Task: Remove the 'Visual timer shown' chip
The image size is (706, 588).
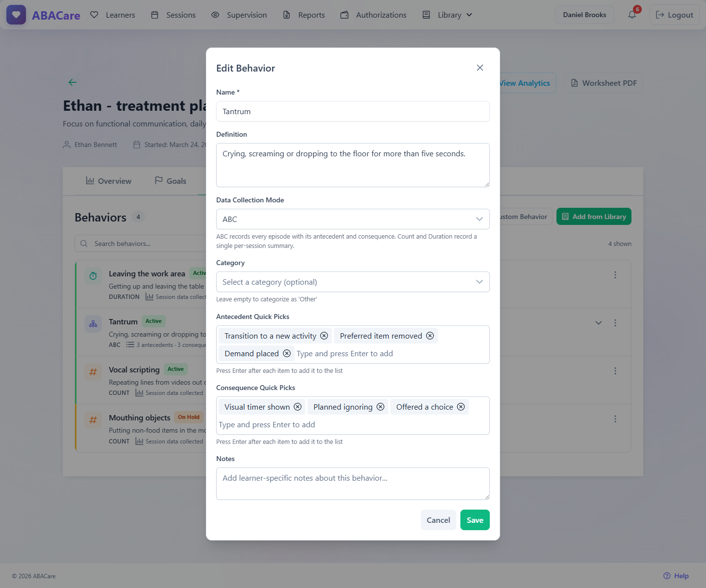Action: (x=298, y=407)
